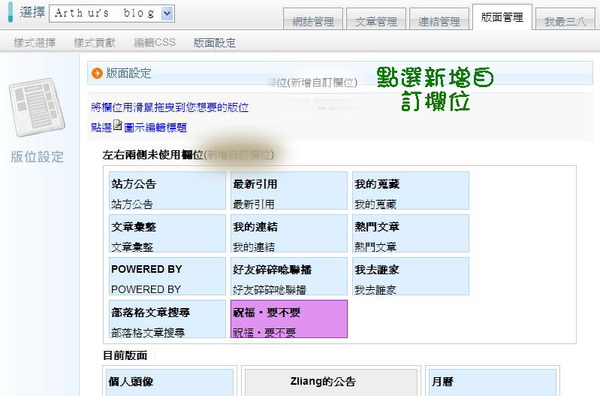
Task: Select the 部落格文章搜尋 block
Action: click(x=167, y=319)
